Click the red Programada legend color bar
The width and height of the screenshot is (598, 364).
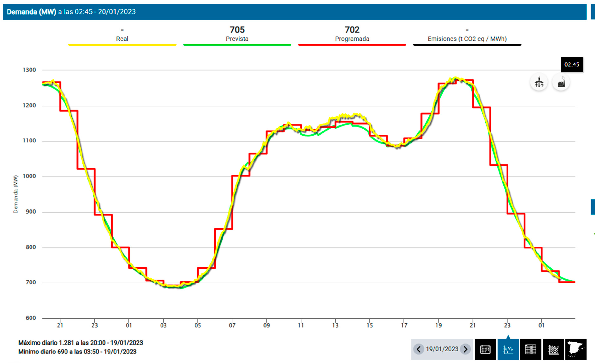point(352,45)
